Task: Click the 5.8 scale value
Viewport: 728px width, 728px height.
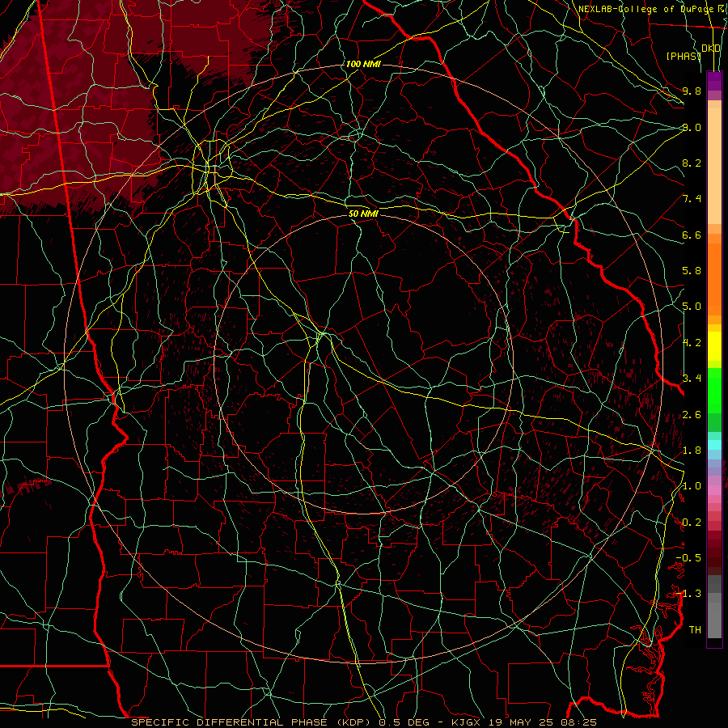Action: [692, 271]
